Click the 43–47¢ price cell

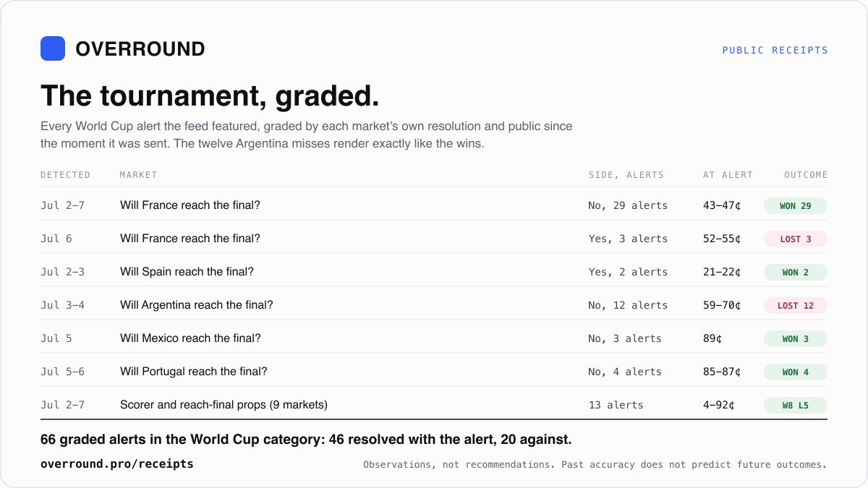pos(722,205)
